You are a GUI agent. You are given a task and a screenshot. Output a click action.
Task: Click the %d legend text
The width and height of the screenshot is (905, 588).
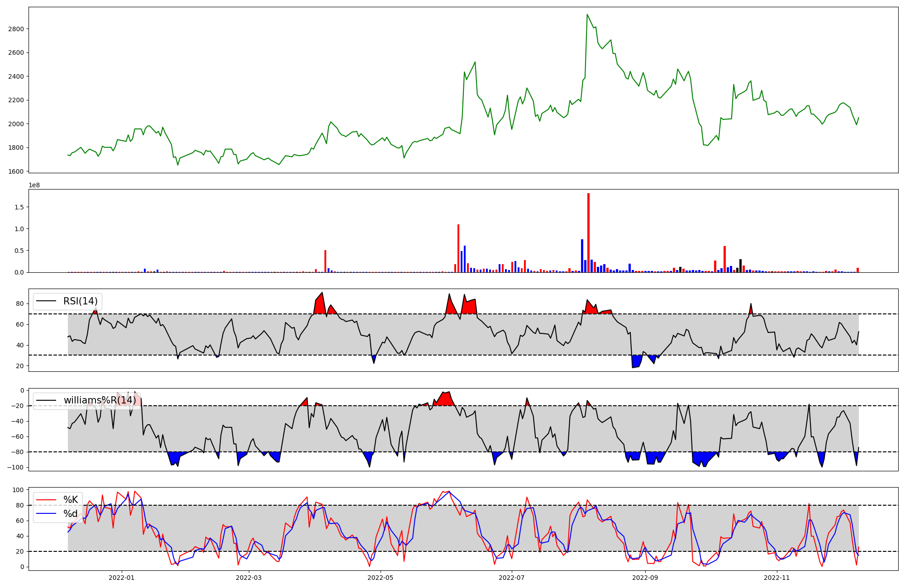tap(71, 514)
